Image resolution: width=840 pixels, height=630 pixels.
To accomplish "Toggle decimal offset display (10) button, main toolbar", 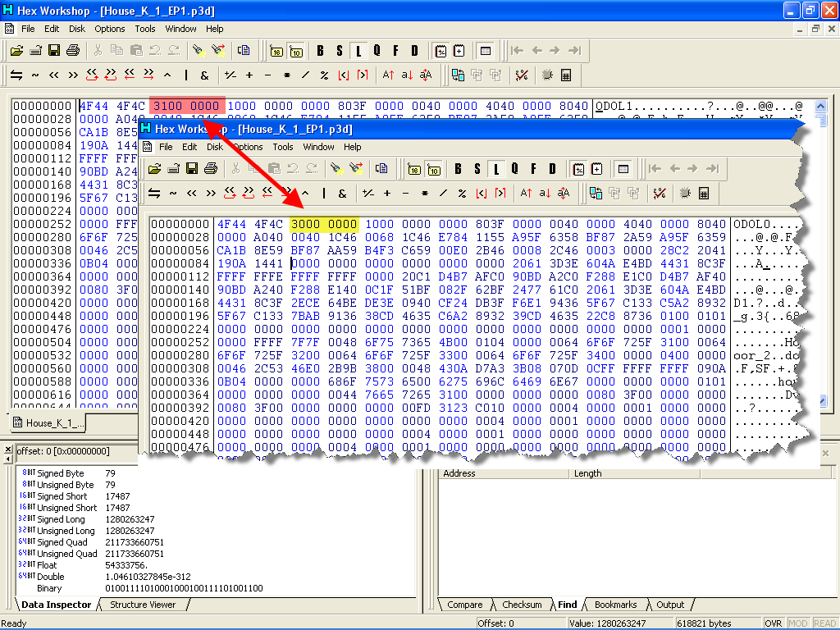I will pyautogui.click(x=296, y=51).
